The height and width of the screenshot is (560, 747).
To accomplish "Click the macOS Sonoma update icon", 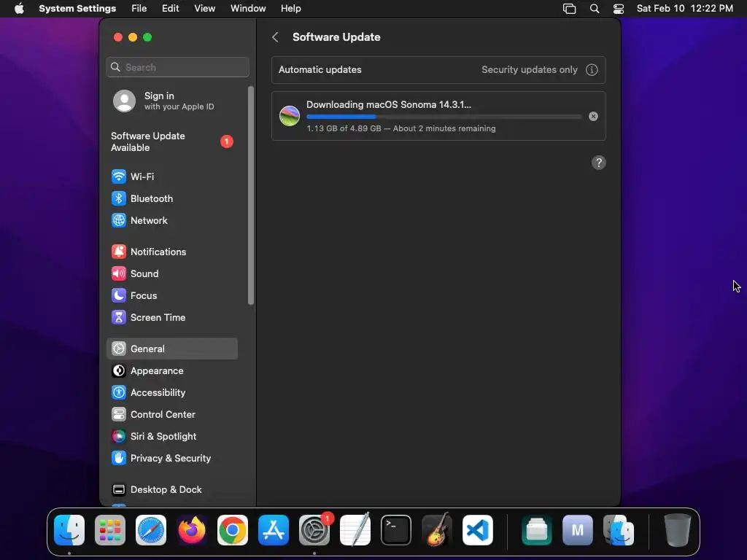I will click(289, 116).
